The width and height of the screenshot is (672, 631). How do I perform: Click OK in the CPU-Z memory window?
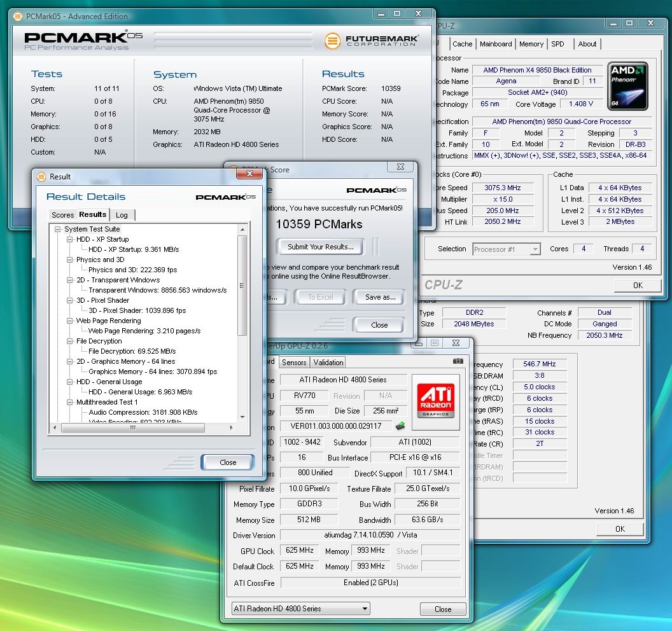point(620,529)
